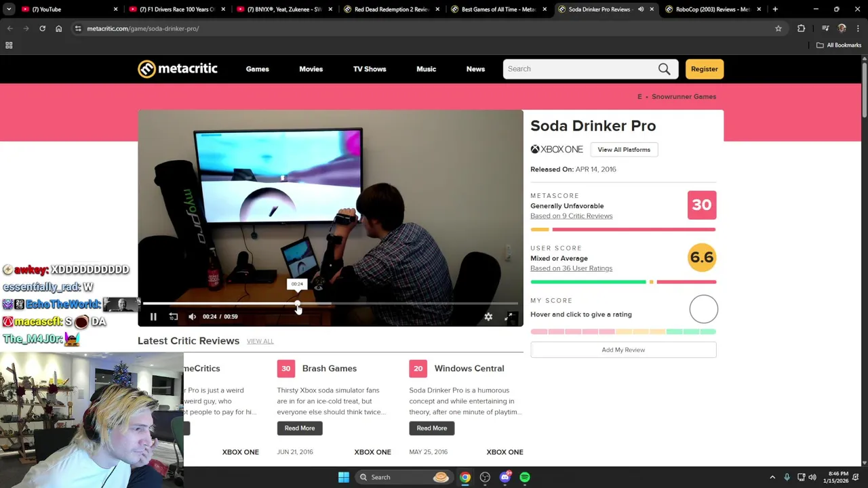Click View All Platforms button
This screenshot has width=868, height=488.
[624, 150]
